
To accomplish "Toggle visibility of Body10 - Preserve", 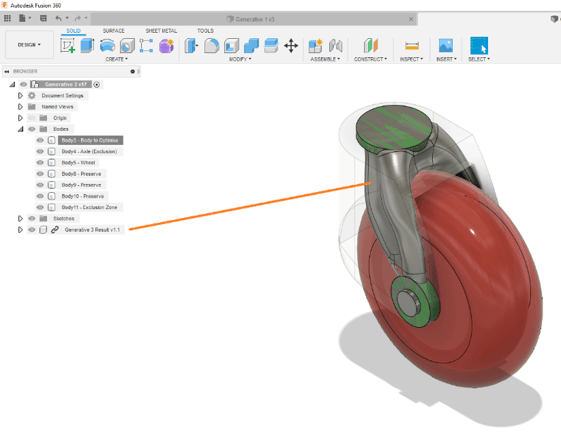I will click(x=40, y=196).
